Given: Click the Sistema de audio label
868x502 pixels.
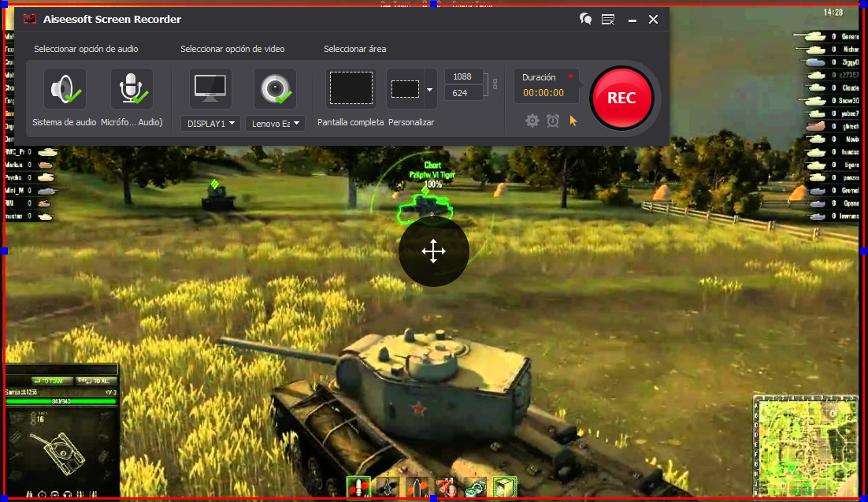Looking at the screenshot, I should point(65,122).
